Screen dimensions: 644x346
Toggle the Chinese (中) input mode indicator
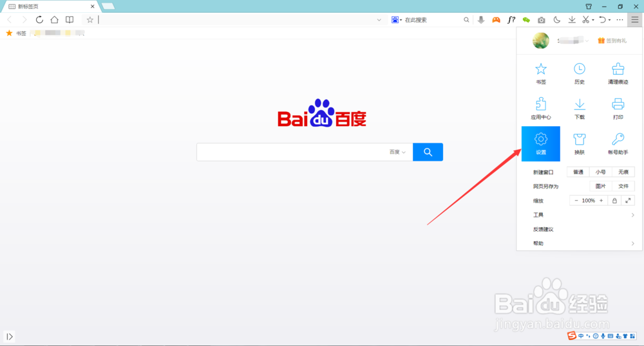(x=581, y=336)
